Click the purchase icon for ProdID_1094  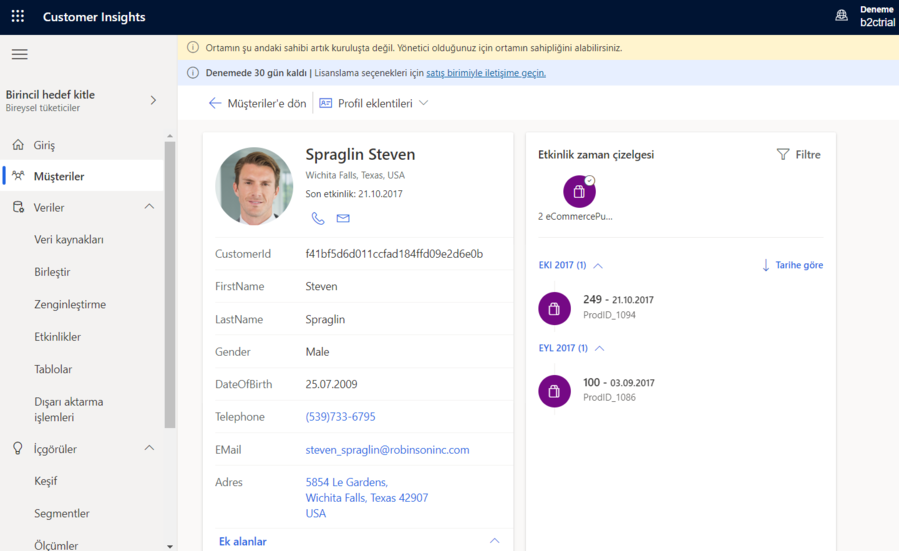(x=554, y=308)
